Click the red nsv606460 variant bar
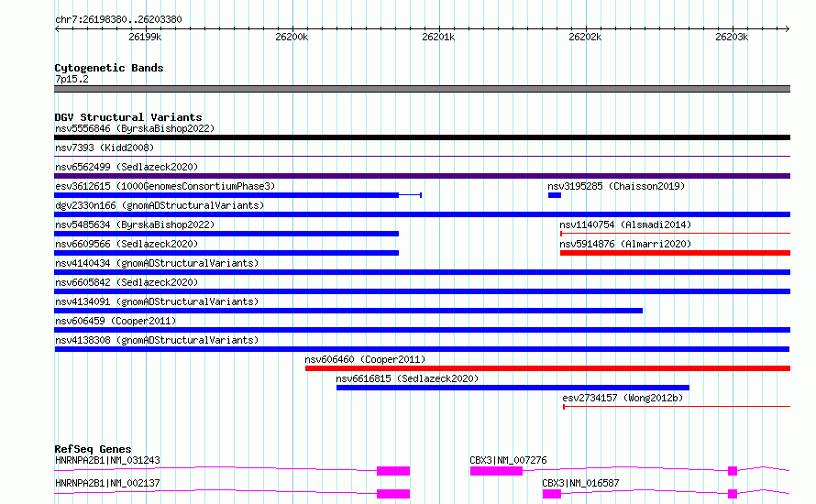Image resolution: width=816 pixels, height=504 pixels. coord(547,368)
